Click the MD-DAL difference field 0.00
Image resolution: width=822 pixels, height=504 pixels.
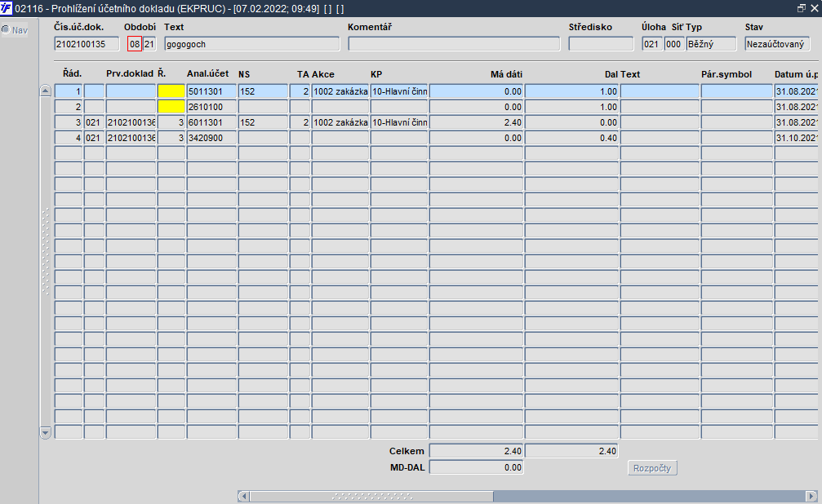point(476,467)
